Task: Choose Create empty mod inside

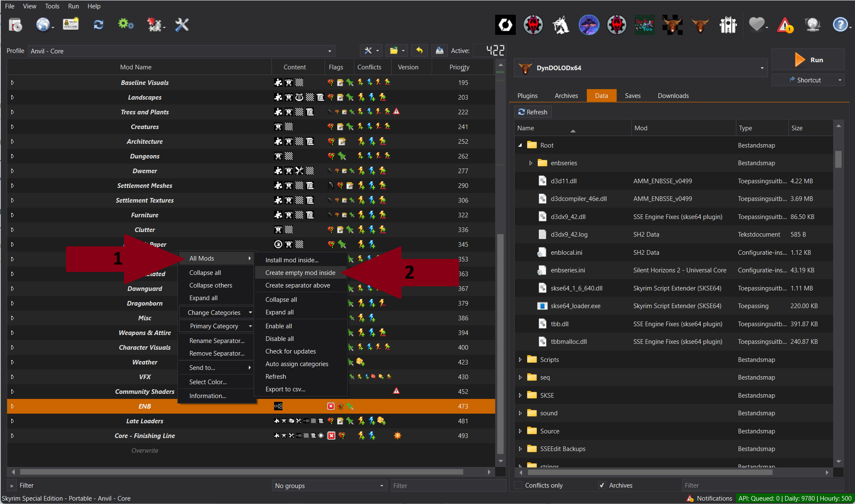Action: (300, 273)
